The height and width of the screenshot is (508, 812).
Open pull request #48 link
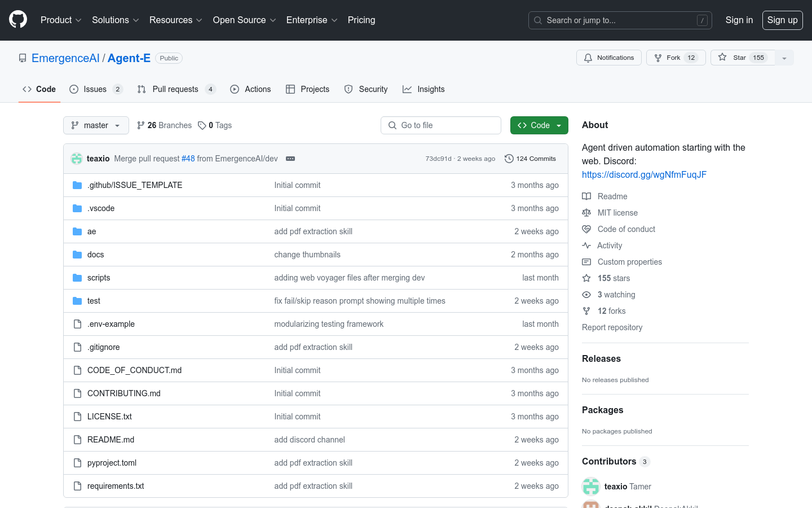188,159
